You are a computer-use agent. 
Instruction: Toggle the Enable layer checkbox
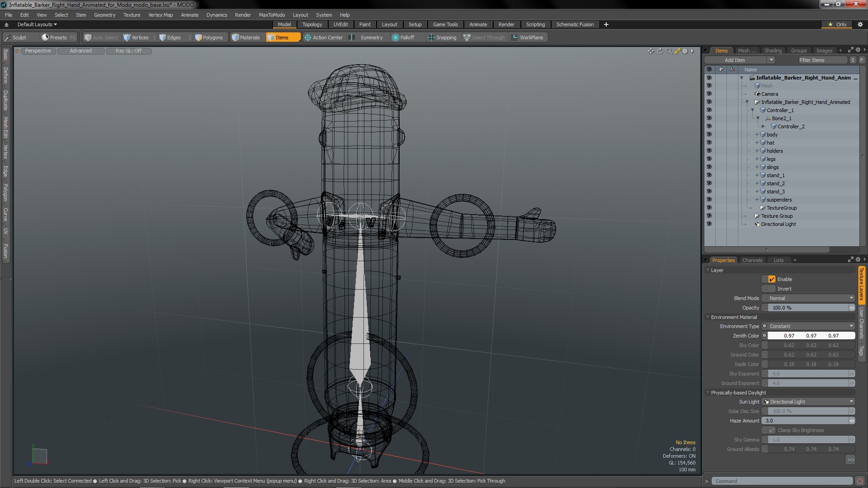(x=772, y=279)
